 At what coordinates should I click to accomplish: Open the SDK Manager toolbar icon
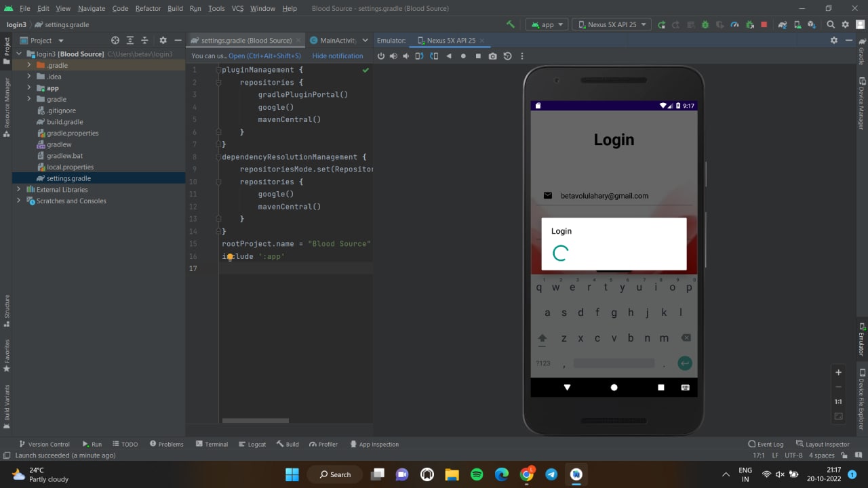tap(812, 24)
